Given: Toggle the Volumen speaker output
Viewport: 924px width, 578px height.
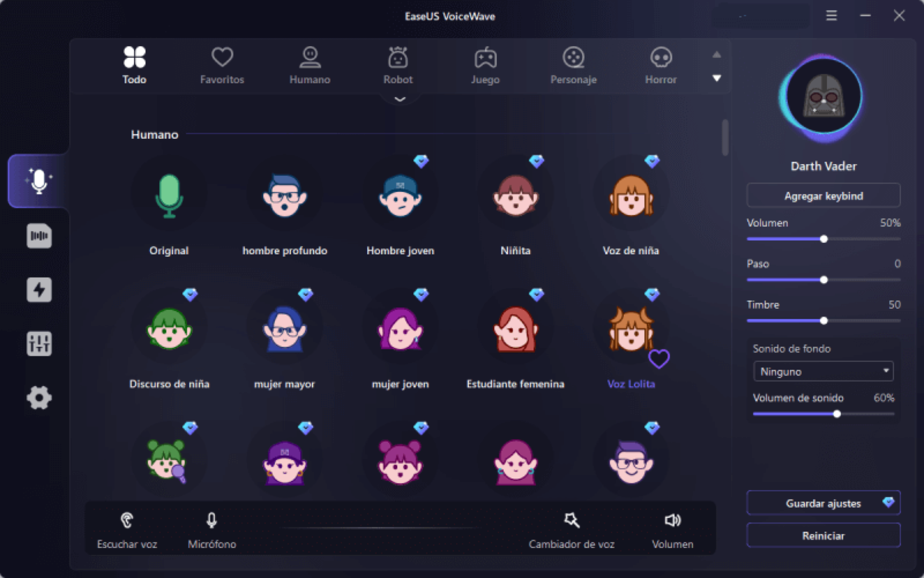Looking at the screenshot, I should tap(672, 530).
